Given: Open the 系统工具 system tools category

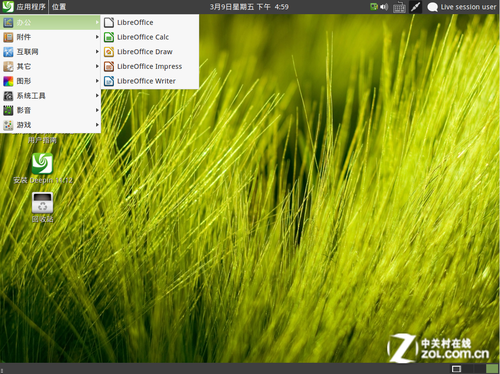Looking at the screenshot, I should 50,96.
